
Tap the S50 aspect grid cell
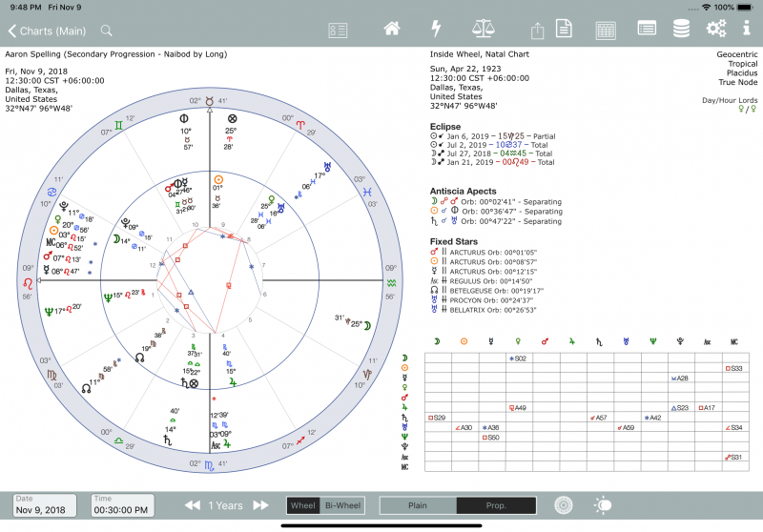492,438
